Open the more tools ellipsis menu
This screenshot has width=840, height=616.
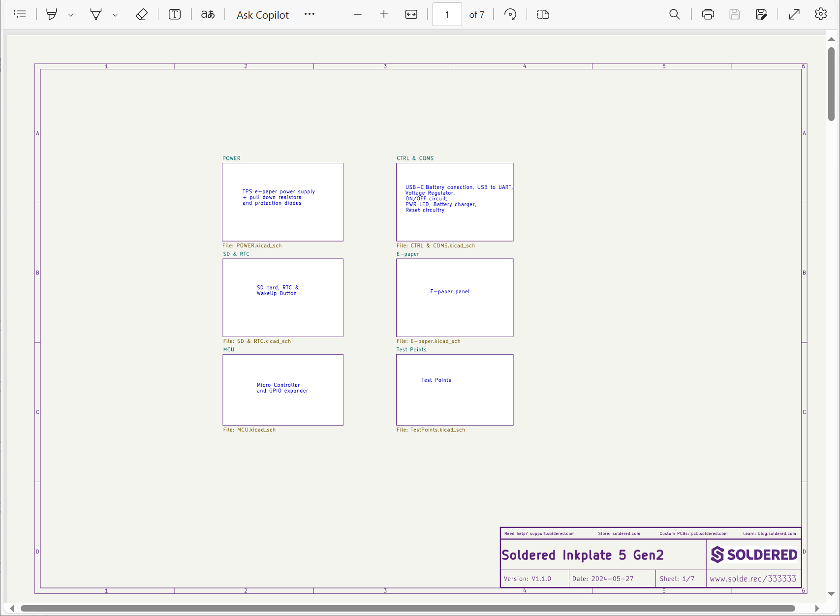pyautogui.click(x=309, y=14)
